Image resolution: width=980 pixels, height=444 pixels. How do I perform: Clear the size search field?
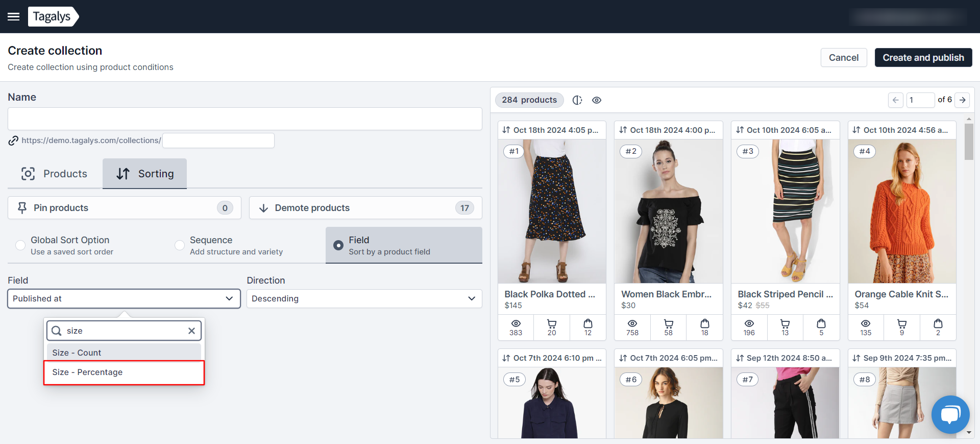point(191,331)
